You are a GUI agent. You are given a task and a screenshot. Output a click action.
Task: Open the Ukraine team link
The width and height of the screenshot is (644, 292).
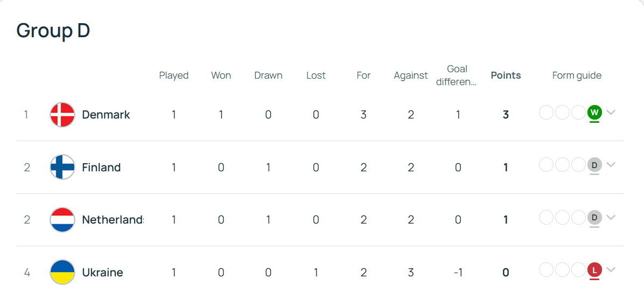[x=102, y=272]
